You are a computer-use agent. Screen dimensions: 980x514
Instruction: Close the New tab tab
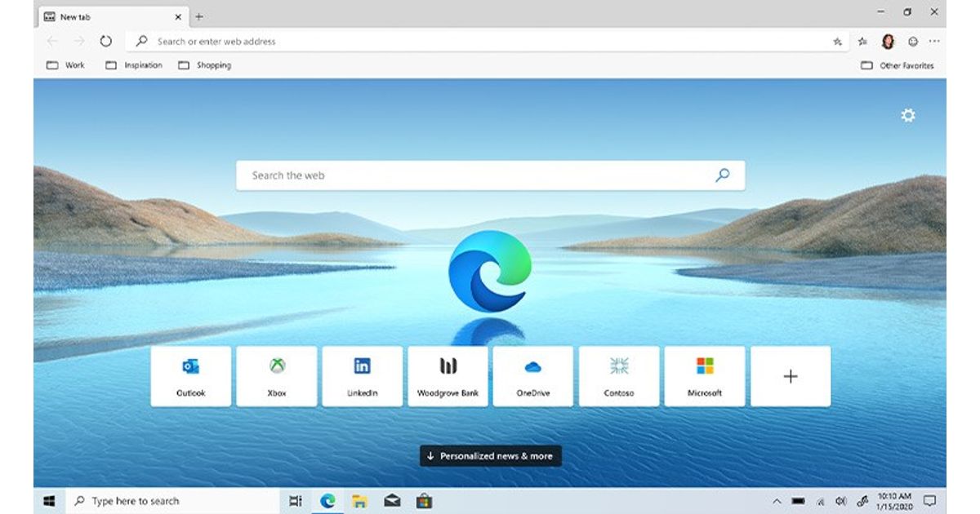tap(178, 16)
